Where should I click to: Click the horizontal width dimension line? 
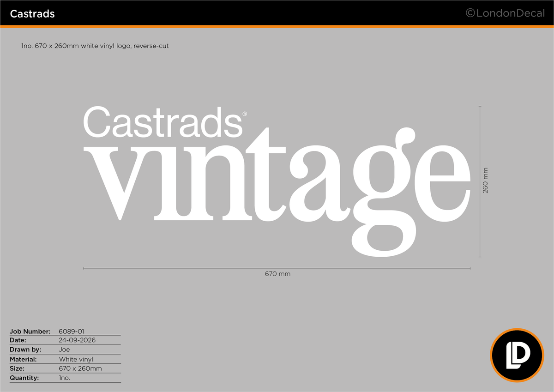277,268
